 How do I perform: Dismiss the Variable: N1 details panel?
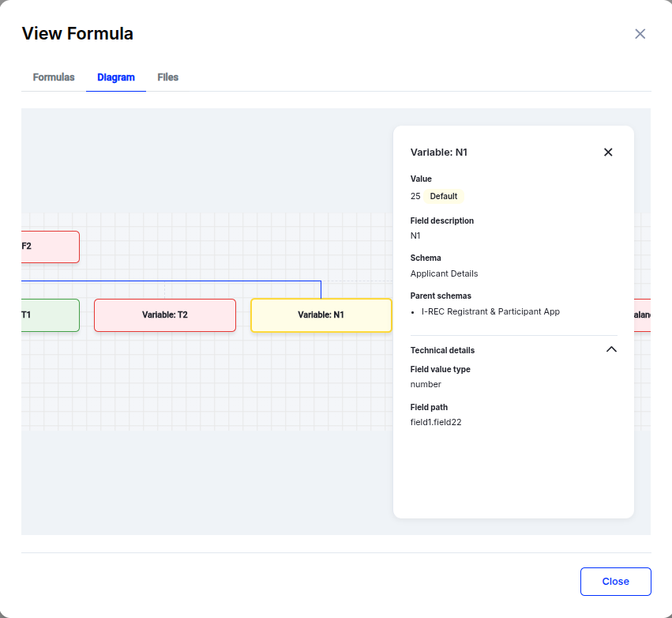pos(608,153)
